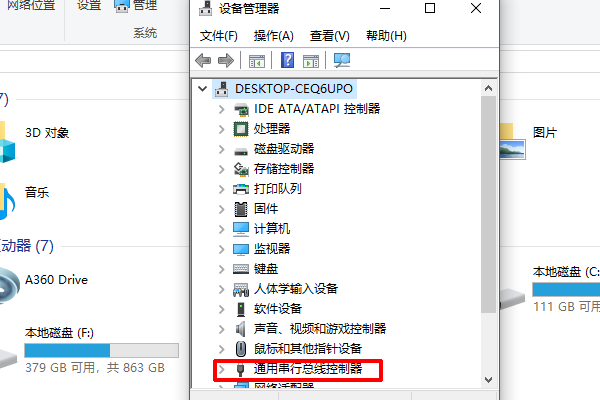Click the show/hide console tree icon

256,61
